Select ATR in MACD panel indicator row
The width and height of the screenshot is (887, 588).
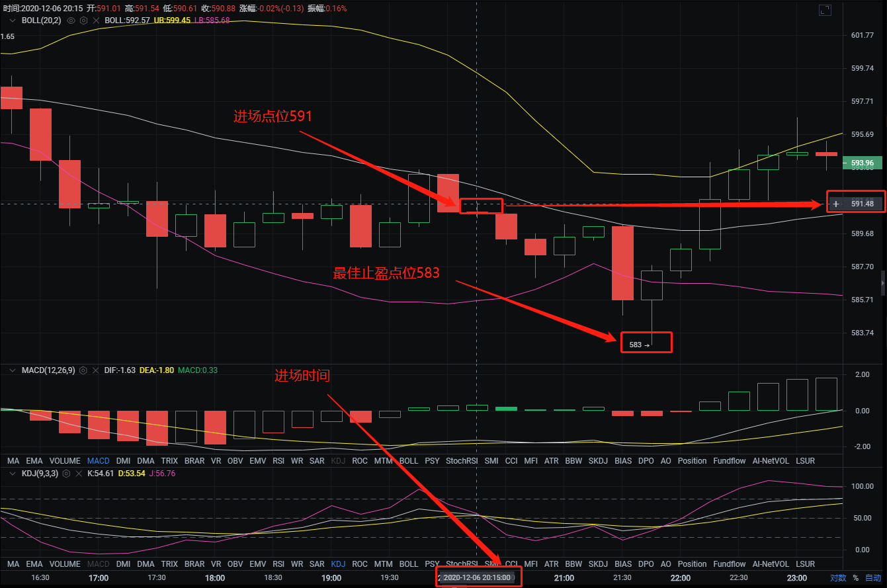pos(551,460)
